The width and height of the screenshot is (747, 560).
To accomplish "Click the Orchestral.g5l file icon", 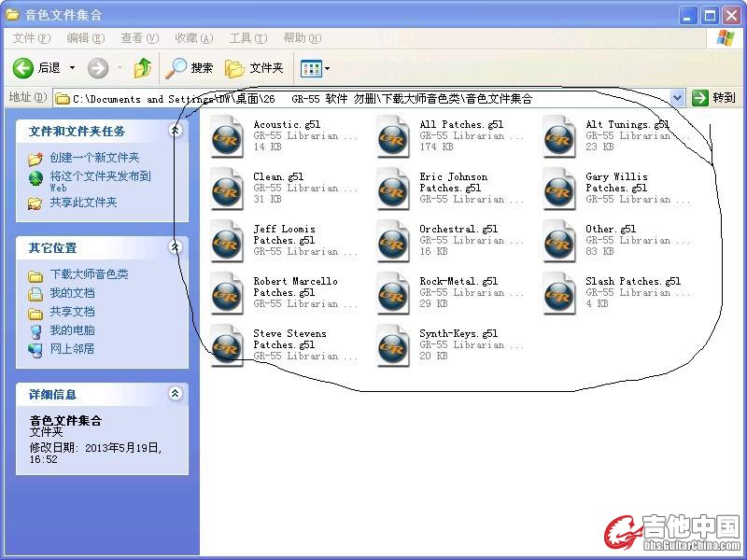I will [393, 241].
